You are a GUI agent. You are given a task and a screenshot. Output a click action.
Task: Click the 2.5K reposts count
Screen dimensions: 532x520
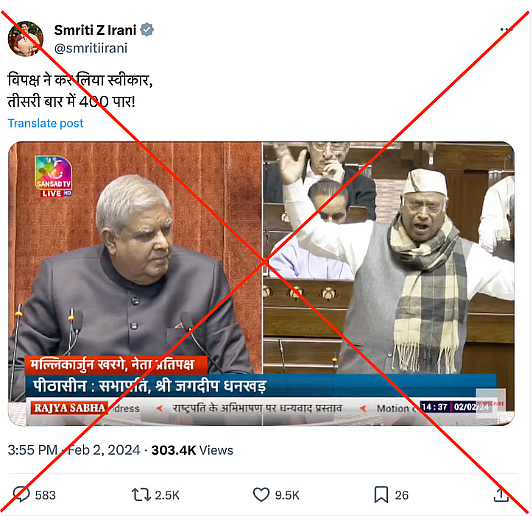167,495
